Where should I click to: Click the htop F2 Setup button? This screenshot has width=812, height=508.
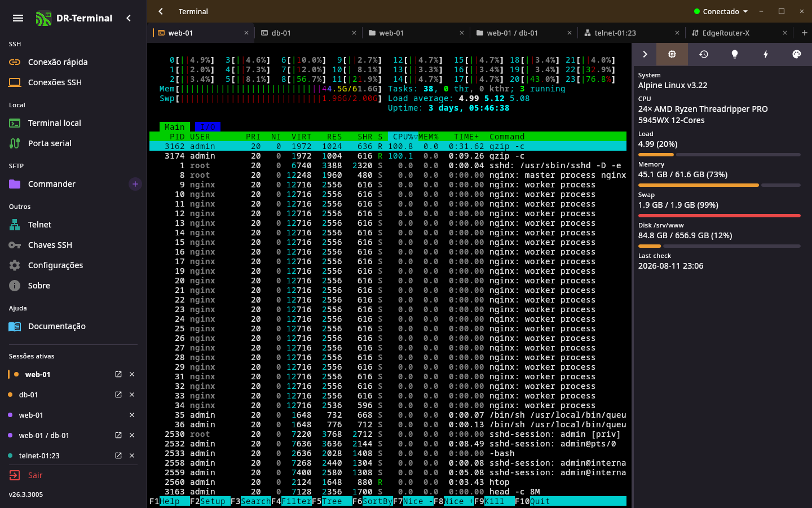[x=210, y=501]
